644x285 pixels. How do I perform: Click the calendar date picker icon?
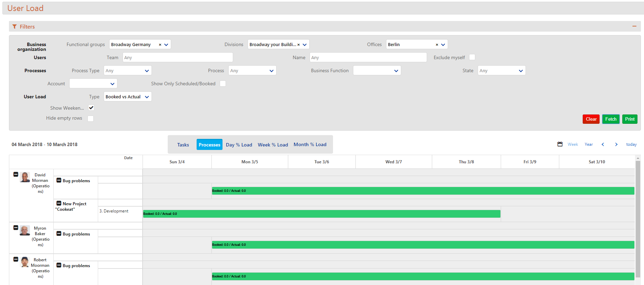(x=560, y=144)
